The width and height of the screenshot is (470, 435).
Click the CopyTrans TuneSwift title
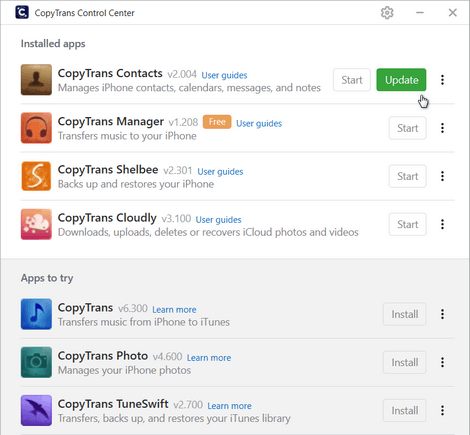[113, 404]
